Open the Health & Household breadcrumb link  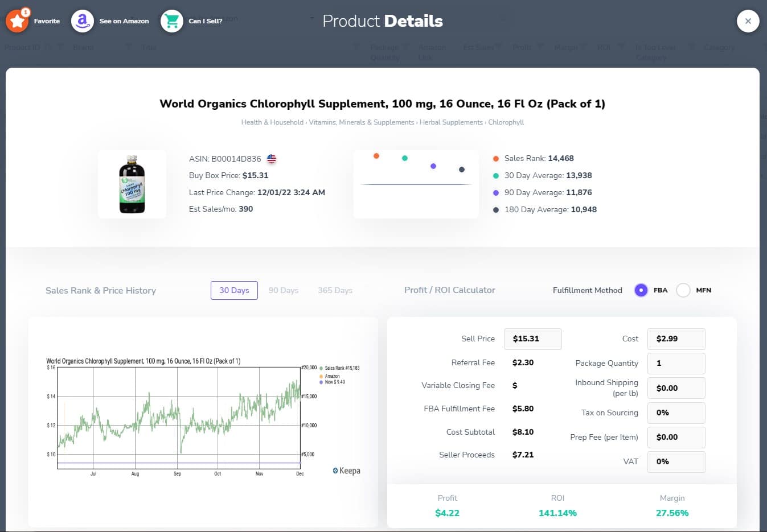[x=272, y=122]
